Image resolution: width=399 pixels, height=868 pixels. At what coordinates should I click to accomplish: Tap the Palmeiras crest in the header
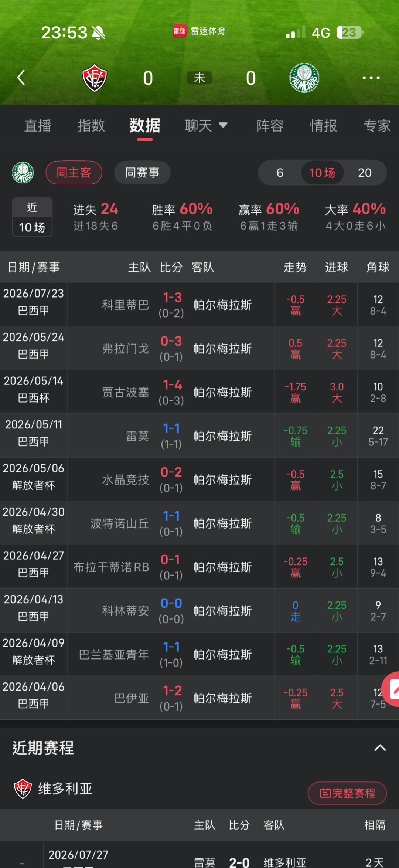[x=304, y=78]
